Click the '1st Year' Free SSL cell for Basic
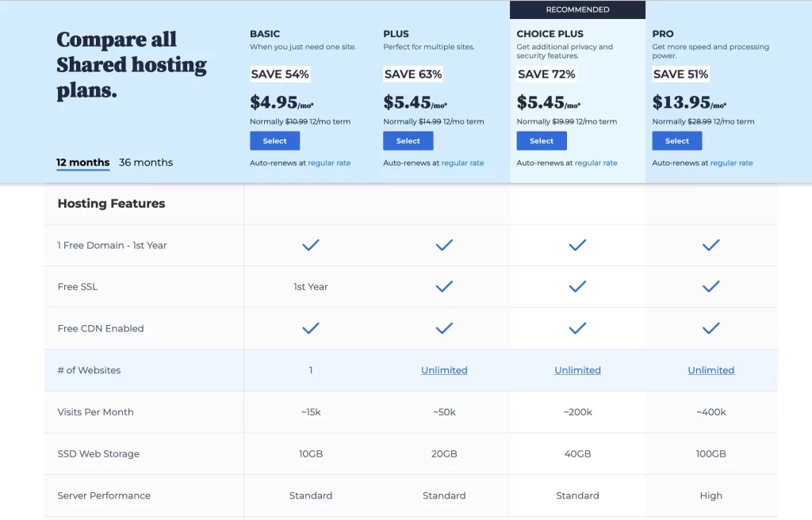The height and width of the screenshot is (520, 812). point(311,287)
